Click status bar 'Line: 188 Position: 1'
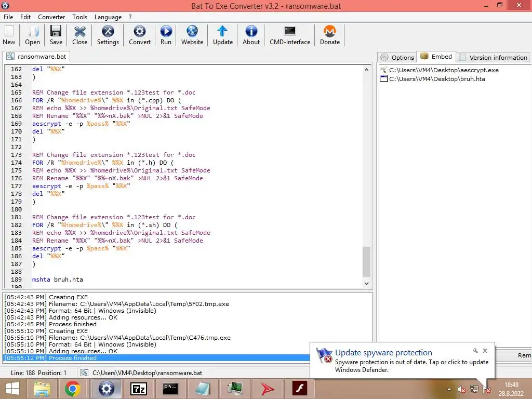The image size is (532, 399). pyautogui.click(x=38, y=373)
